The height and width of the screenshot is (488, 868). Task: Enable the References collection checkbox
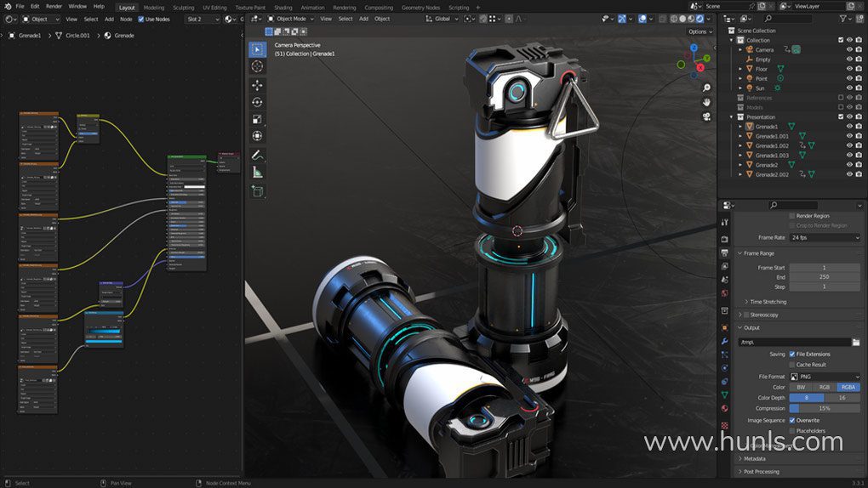click(841, 98)
